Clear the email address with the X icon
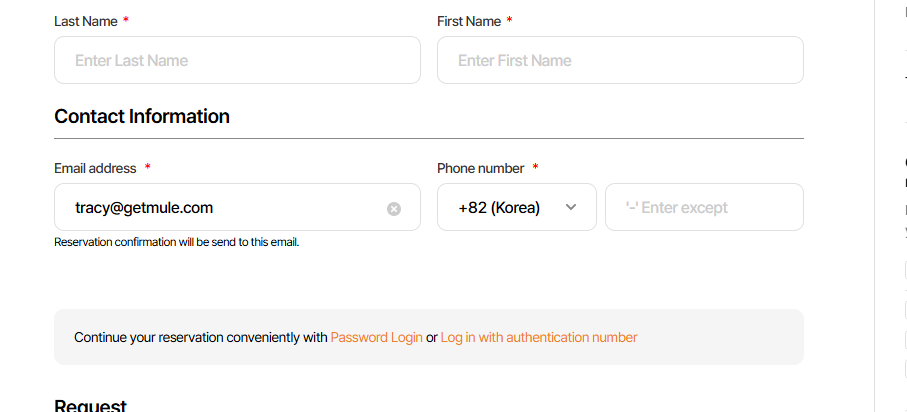The image size is (907, 412). coord(394,209)
